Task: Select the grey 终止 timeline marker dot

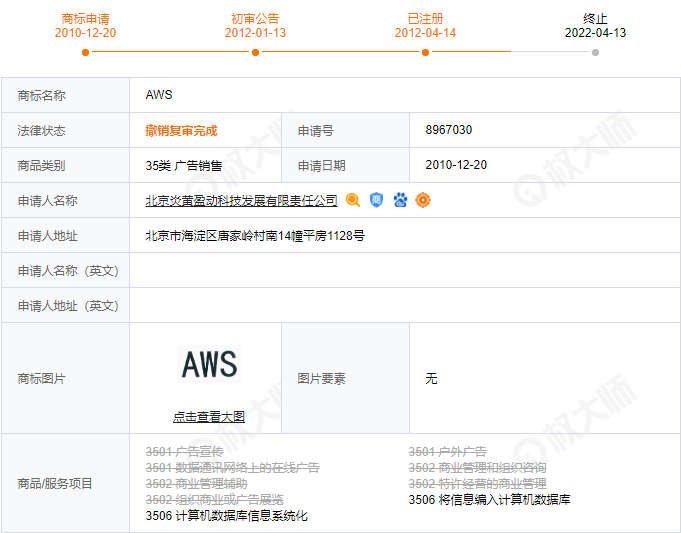Action: coord(595,53)
